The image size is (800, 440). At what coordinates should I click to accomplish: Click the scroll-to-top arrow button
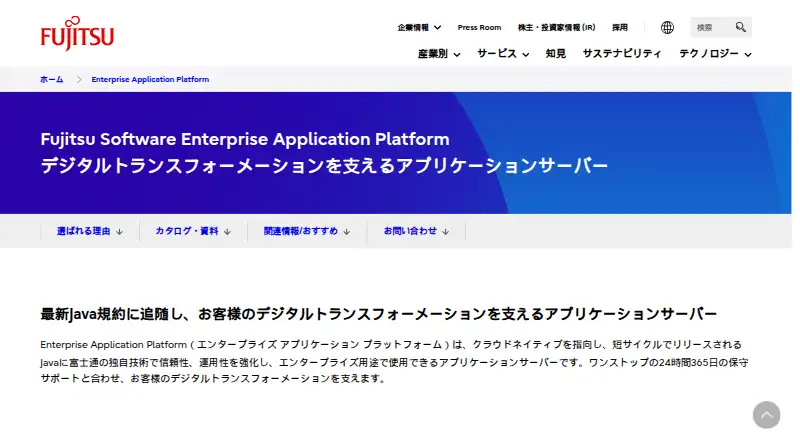tap(766, 415)
